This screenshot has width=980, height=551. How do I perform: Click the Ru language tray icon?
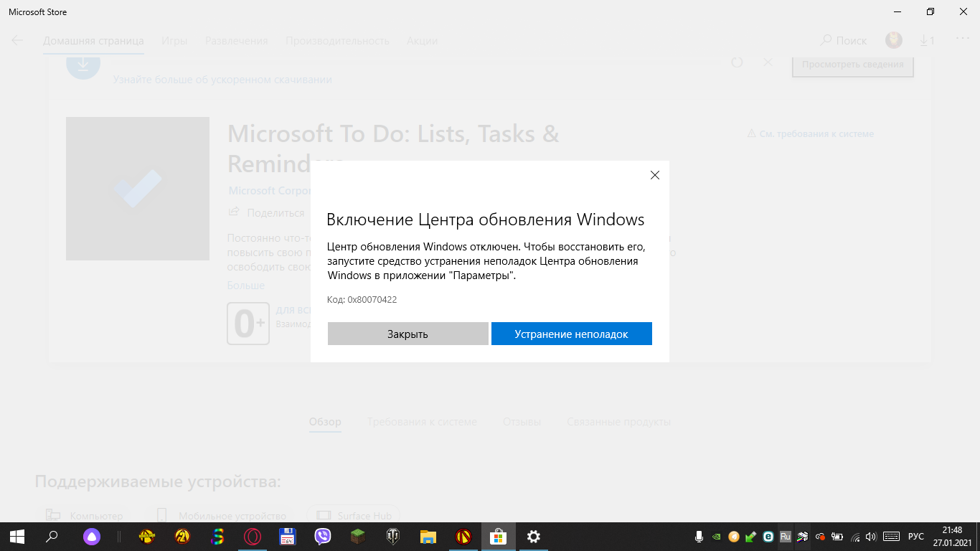(x=786, y=537)
